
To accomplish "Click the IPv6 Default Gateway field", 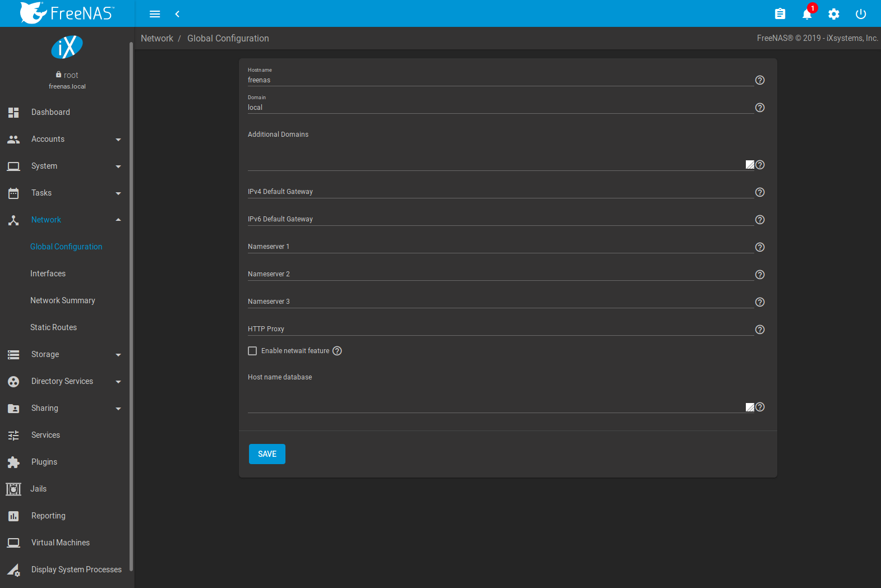I will pos(501,219).
